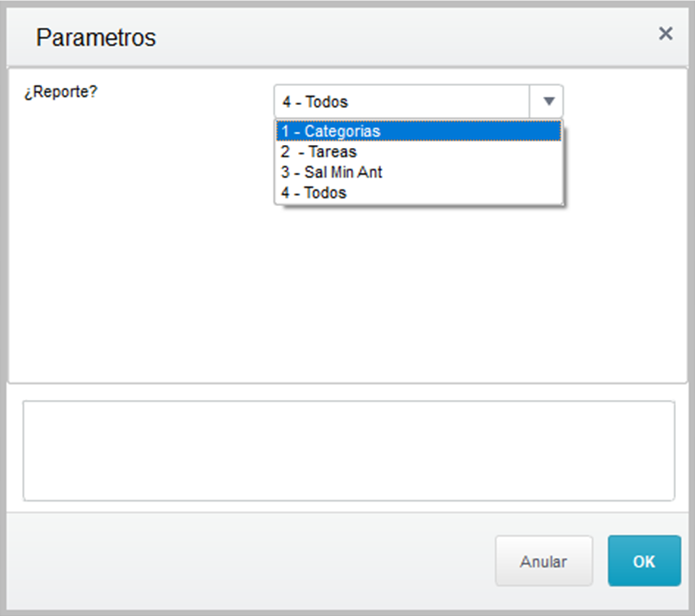Click the Parametros dialog title
The height and width of the screenshot is (616, 695).
tap(95, 38)
